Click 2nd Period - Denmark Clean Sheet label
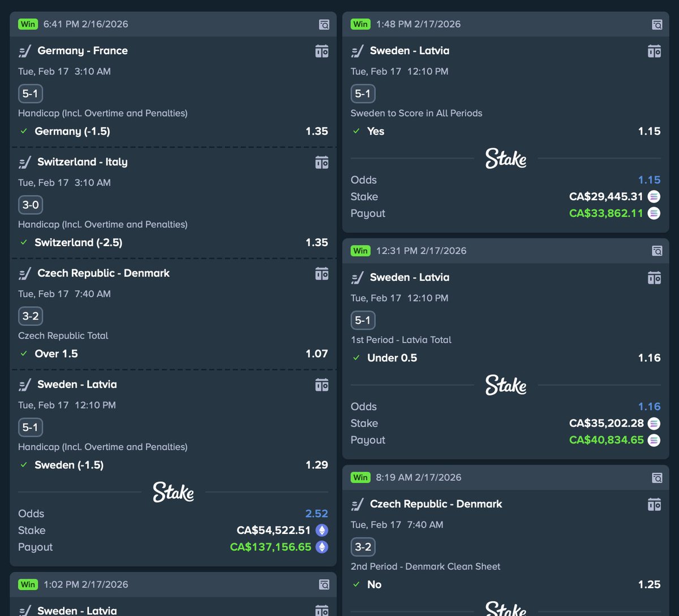The width and height of the screenshot is (679, 616). pyautogui.click(x=426, y=566)
